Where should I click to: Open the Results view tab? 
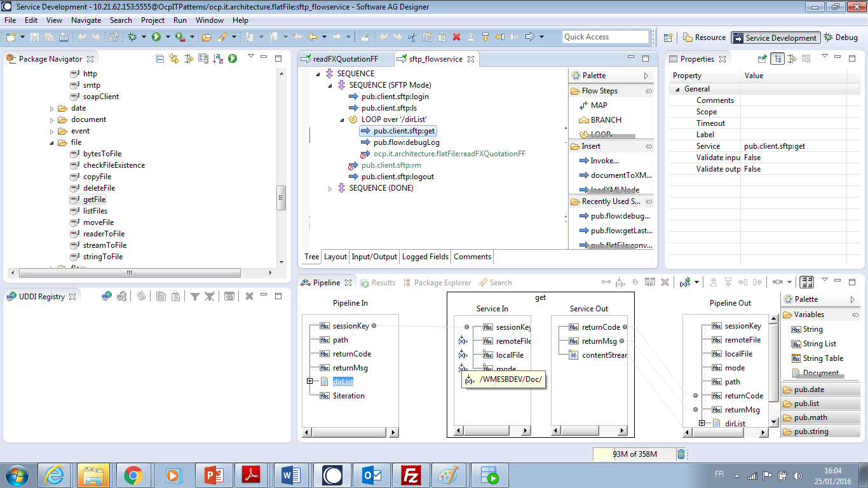click(377, 283)
